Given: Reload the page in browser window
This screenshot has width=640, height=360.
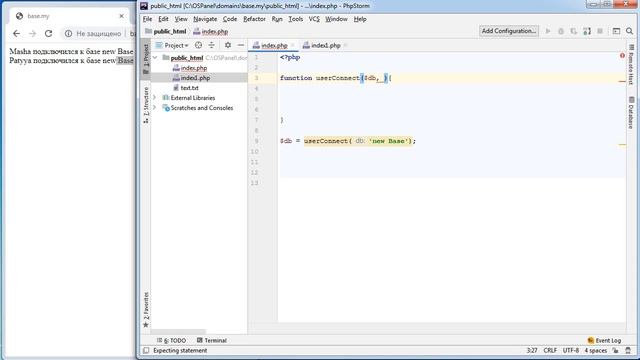Looking at the screenshot, I should [49, 33].
